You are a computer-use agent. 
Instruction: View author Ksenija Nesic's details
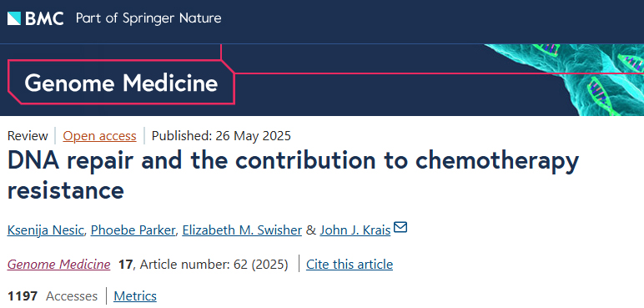point(46,230)
